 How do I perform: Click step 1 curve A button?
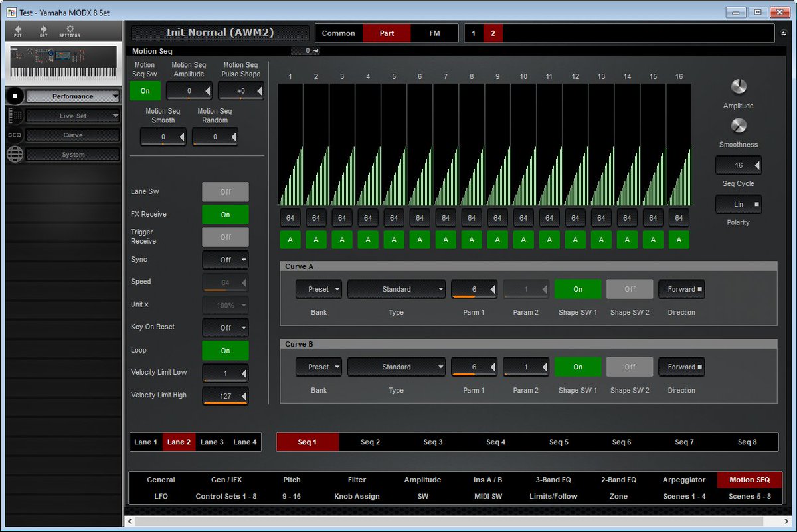click(x=290, y=240)
